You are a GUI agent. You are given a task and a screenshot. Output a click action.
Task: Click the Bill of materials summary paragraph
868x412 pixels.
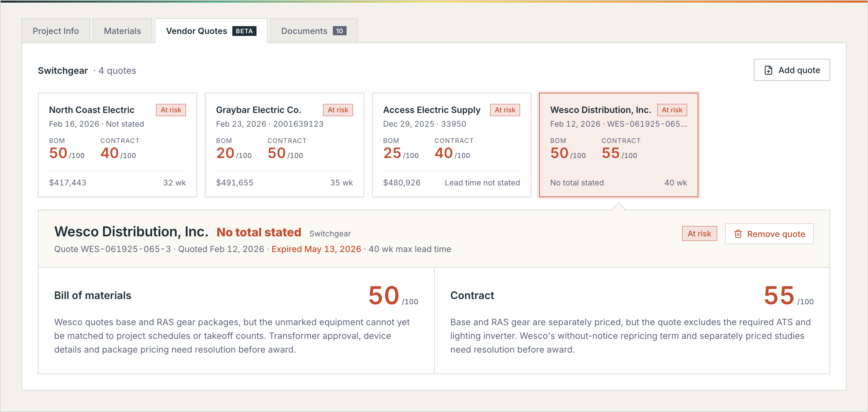tap(232, 336)
